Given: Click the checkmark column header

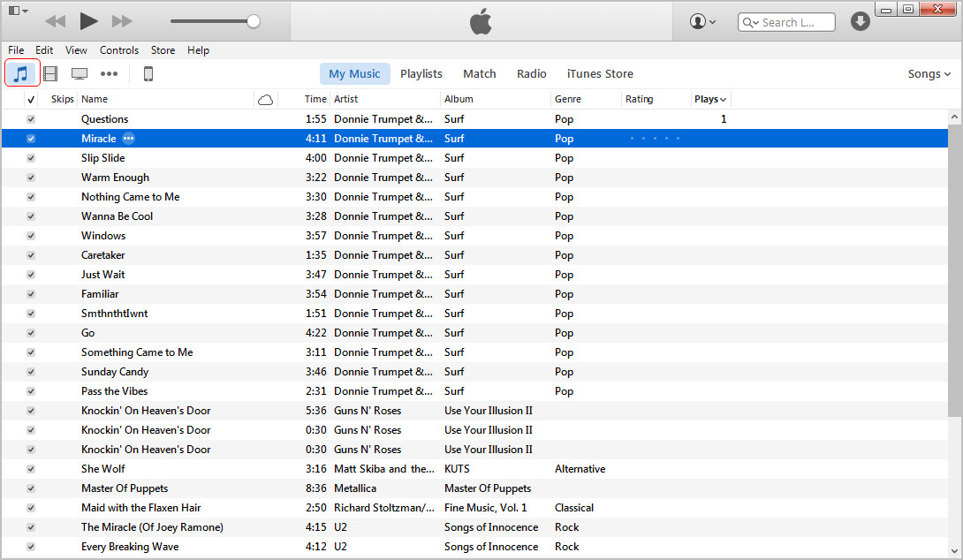Looking at the screenshot, I should click(x=31, y=100).
